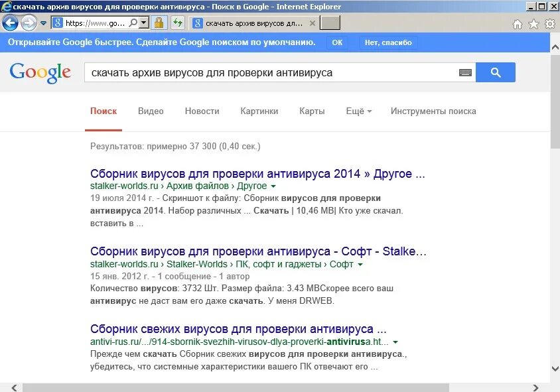Click the vertical scrollbar down arrow
This screenshot has height=392, width=560.
tap(555, 368)
